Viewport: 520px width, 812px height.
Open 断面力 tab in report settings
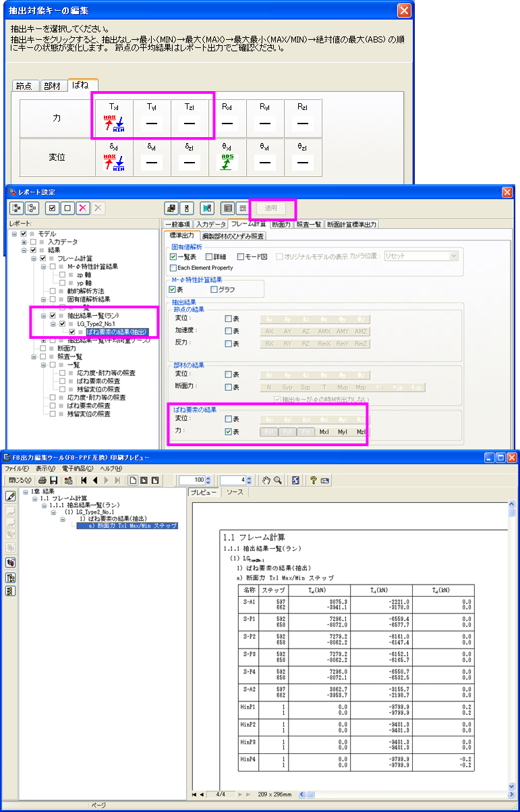[281, 224]
